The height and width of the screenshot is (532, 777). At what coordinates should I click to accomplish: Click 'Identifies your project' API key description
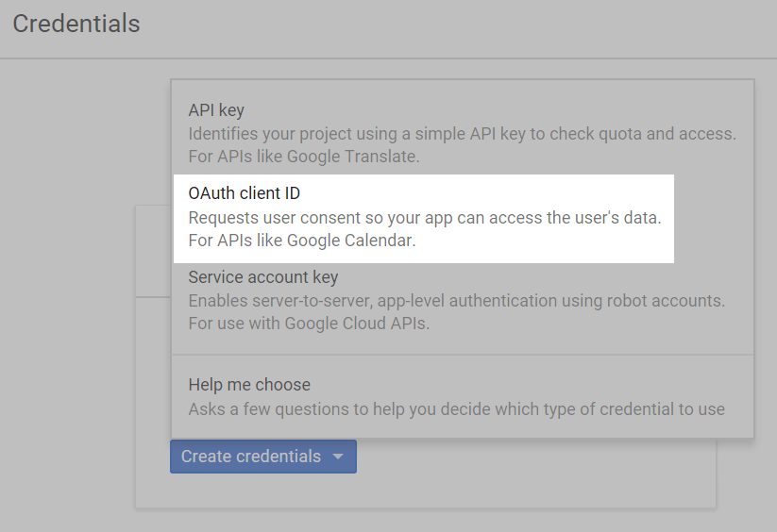point(463,134)
